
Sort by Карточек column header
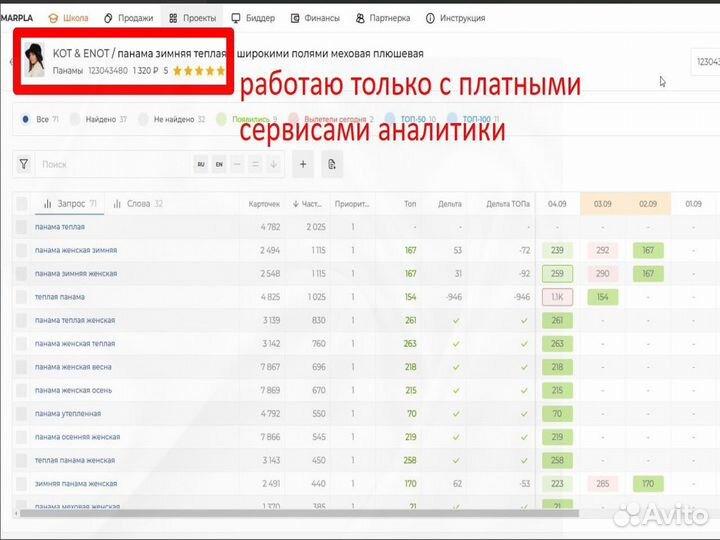[264, 204]
